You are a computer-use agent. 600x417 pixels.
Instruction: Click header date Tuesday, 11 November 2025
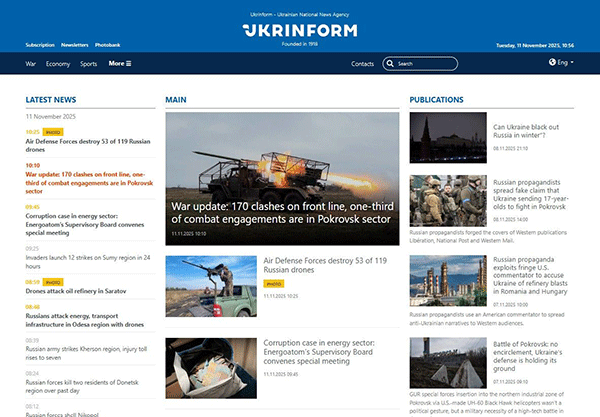coord(535,46)
